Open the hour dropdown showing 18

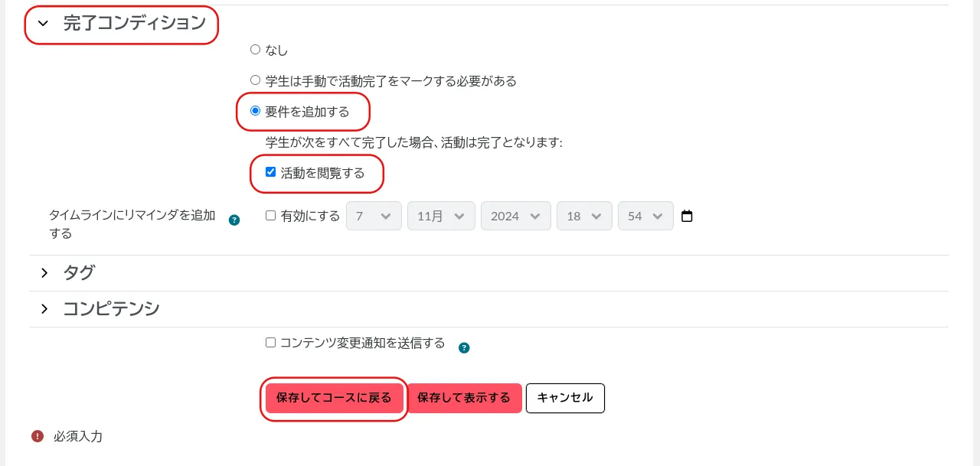[584, 217]
